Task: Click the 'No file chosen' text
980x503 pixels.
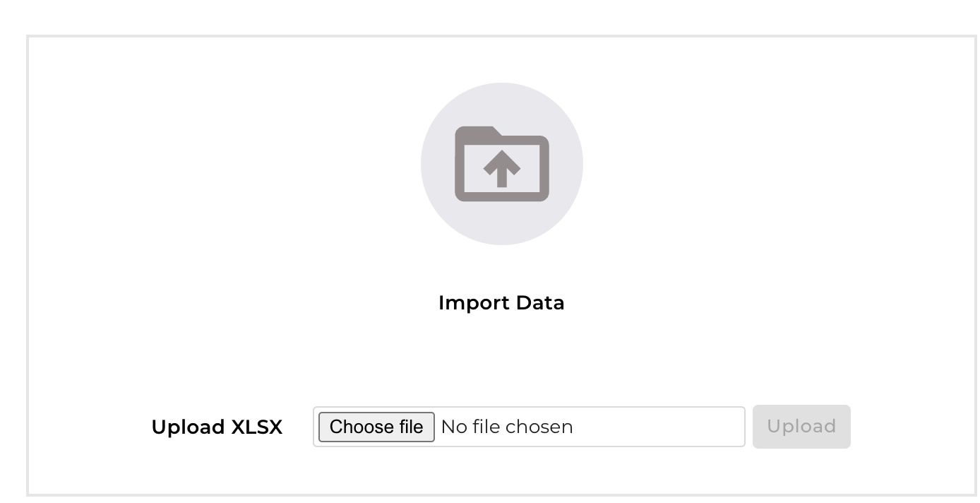Action: (x=507, y=427)
